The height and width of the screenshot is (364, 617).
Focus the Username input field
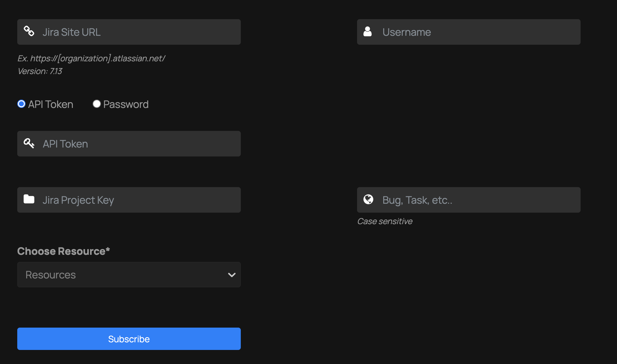click(x=469, y=32)
